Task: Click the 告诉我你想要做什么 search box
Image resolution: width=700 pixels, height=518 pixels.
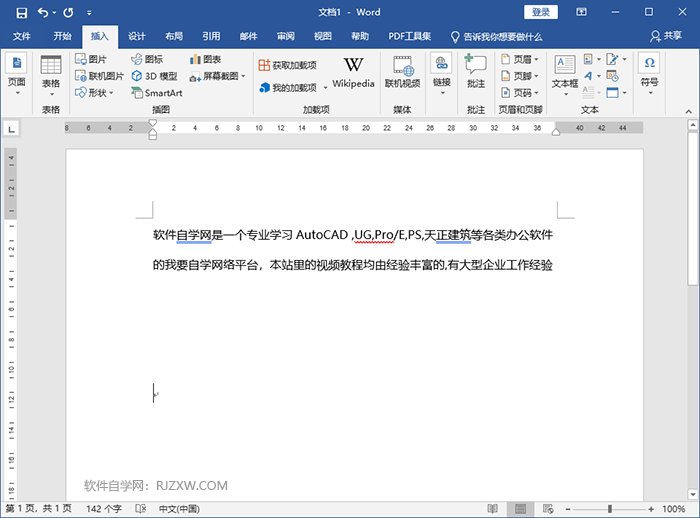Action: (x=496, y=37)
